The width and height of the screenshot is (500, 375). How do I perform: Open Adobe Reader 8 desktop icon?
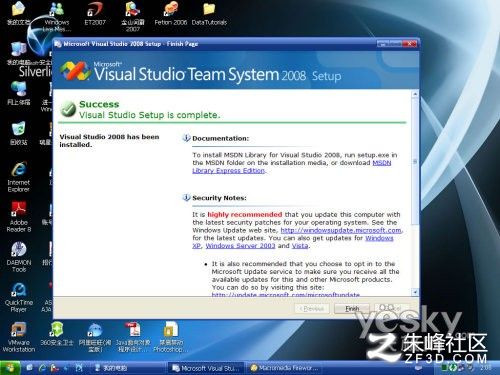click(x=19, y=217)
